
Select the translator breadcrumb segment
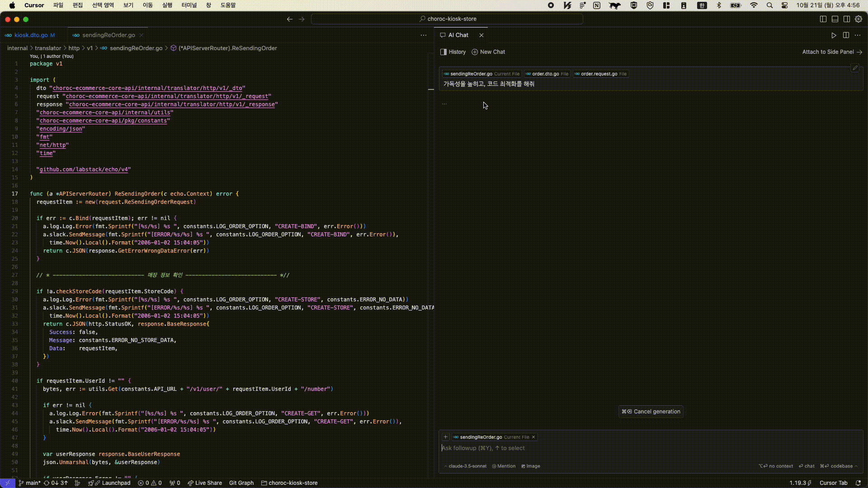coord(48,48)
